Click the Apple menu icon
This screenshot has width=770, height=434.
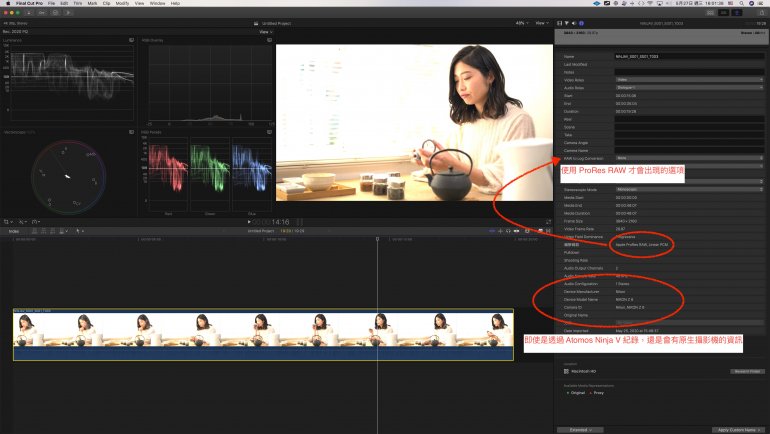click(6, 3)
